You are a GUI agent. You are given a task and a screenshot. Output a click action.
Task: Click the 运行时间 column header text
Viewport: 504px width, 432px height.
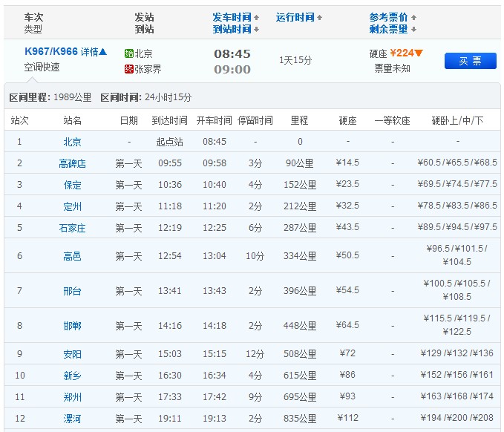tap(295, 17)
